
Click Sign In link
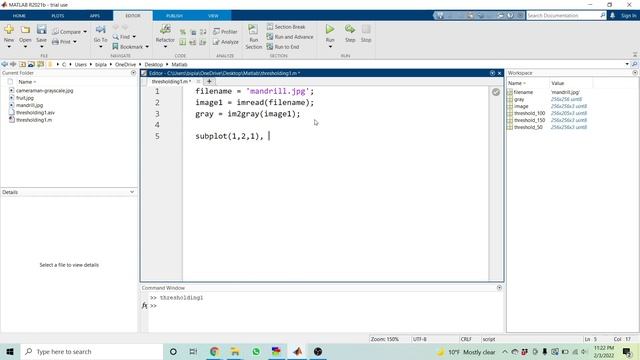pyautogui.click(x=628, y=16)
